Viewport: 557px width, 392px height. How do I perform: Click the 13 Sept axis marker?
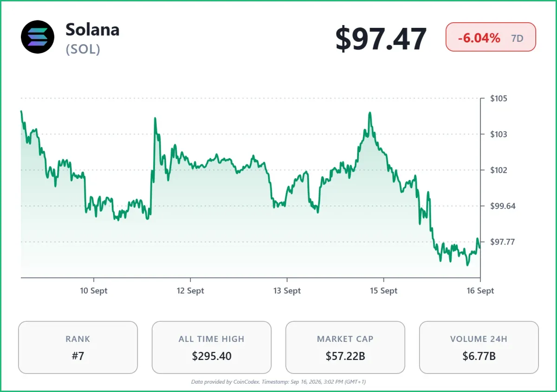pos(287,291)
